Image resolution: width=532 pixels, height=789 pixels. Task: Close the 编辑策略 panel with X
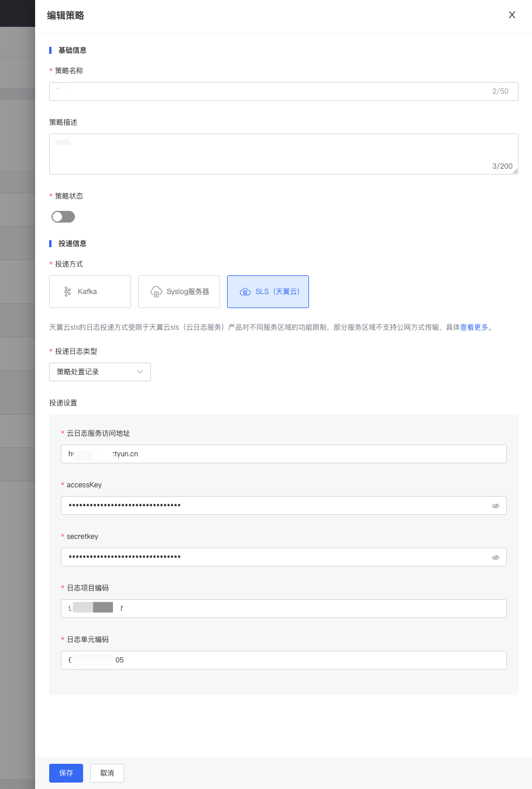pos(512,15)
